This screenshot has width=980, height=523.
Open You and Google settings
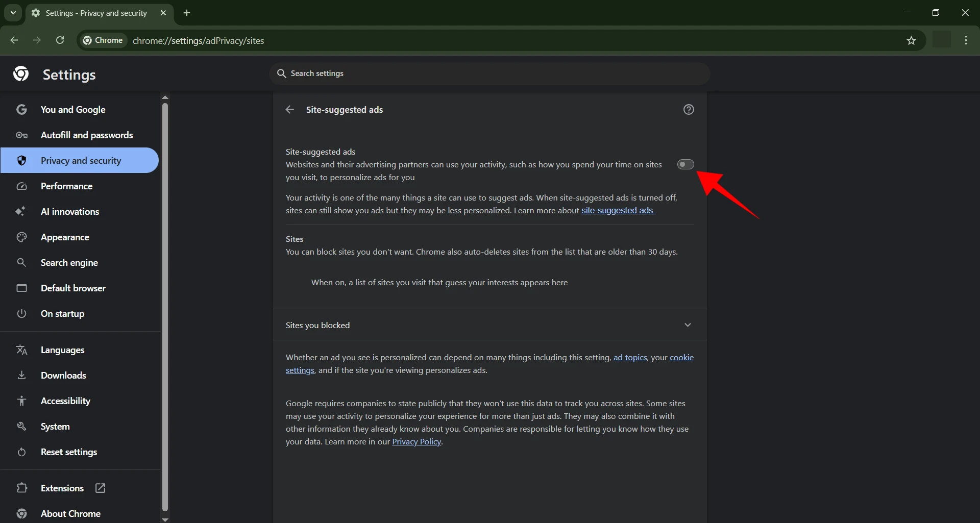click(x=80, y=110)
